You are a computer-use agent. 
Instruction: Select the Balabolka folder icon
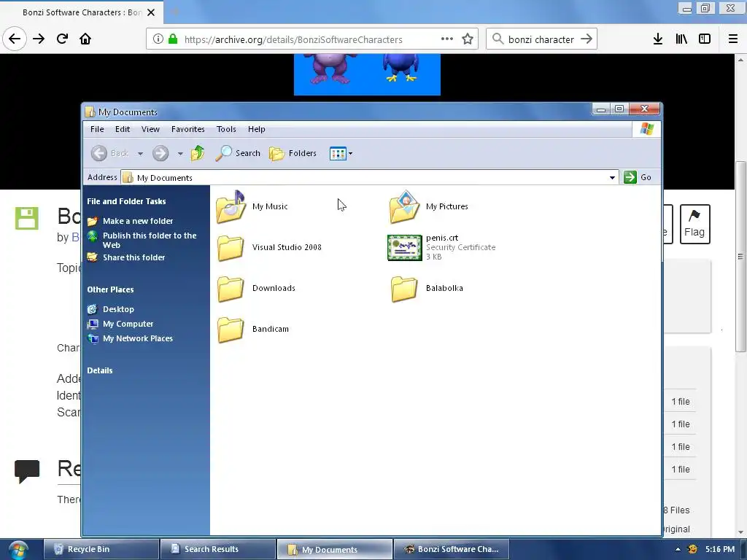[x=404, y=289]
